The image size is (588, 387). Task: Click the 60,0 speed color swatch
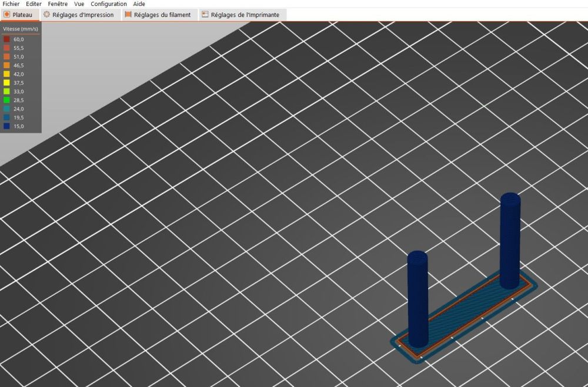[6, 39]
